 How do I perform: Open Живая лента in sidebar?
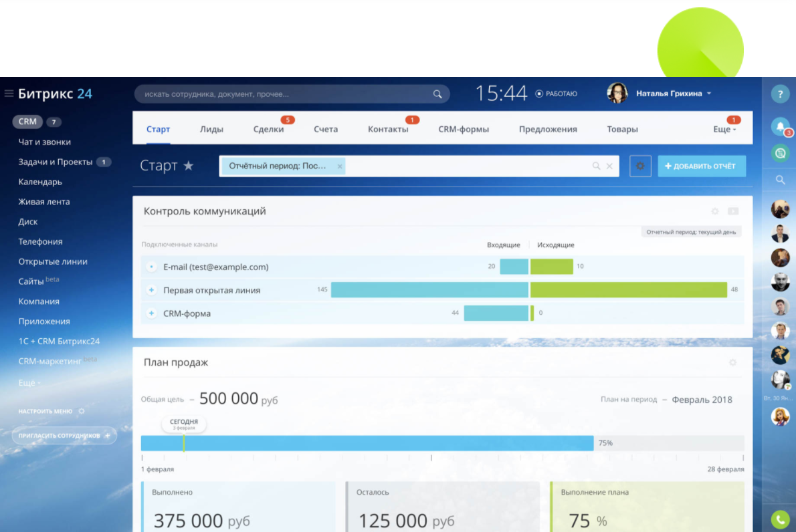(44, 201)
